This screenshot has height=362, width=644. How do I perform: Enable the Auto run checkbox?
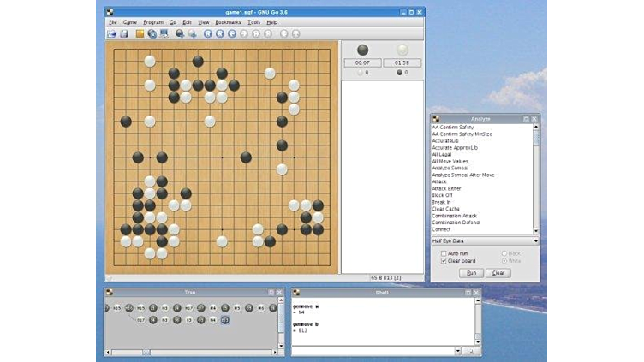pyautogui.click(x=443, y=253)
